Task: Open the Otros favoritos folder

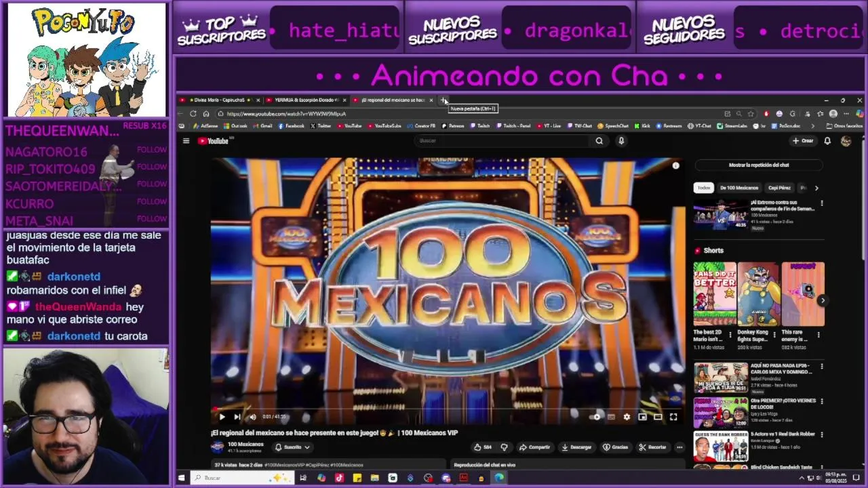Action: pos(844,126)
